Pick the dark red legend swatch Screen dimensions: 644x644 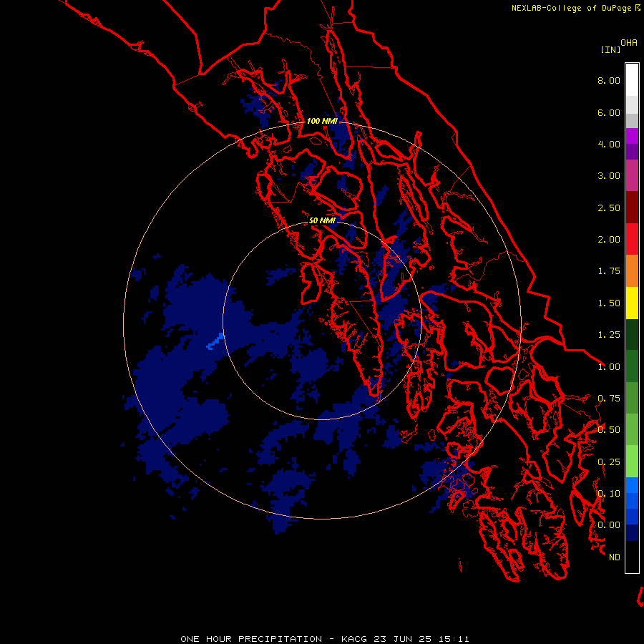(x=632, y=208)
